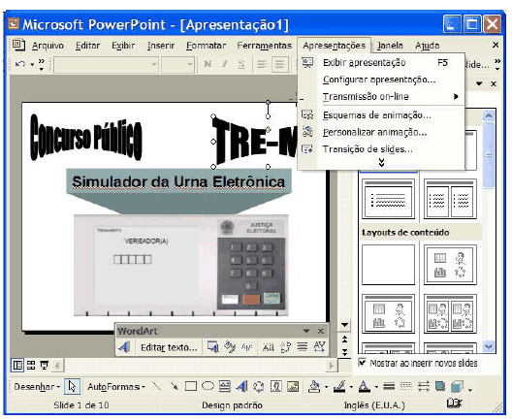Image resolution: width=512 pixels, height=420 pixels.
Task: Open the Undo history dropdown arrow
Action: 32,64
